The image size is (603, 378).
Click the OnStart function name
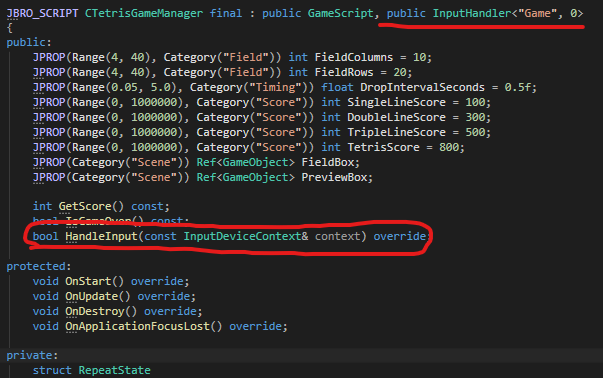[88, 281]
